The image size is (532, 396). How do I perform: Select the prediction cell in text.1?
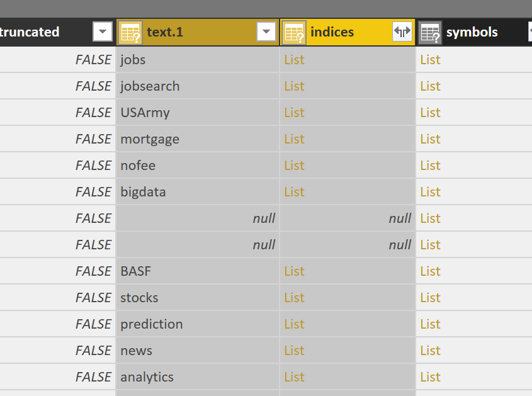click(x=152, y=324)
